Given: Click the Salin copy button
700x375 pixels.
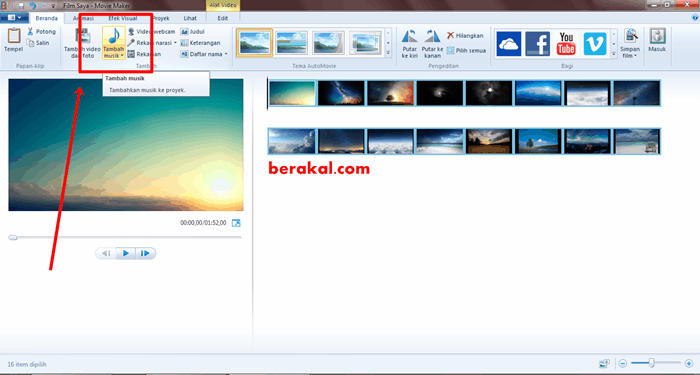Looking at the screenshot, I should [38, 43].
